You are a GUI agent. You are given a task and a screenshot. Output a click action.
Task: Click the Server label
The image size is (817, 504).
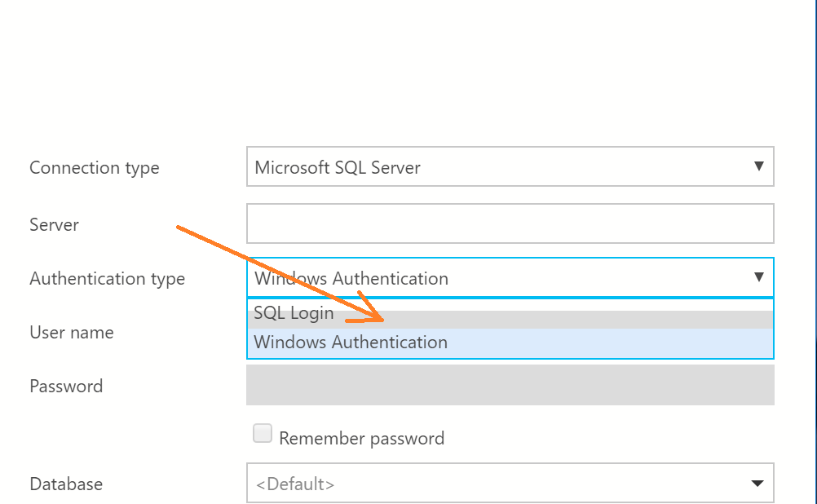coord(54,224)
